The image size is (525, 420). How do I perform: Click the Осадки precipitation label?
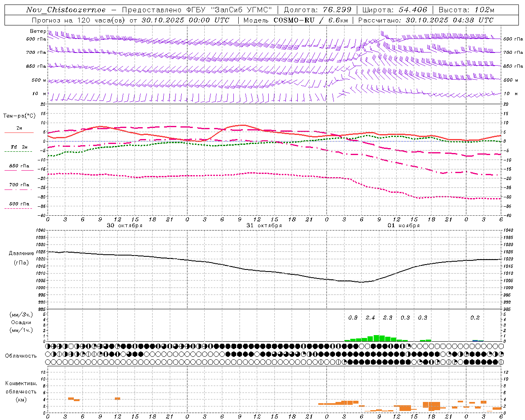(x=21, y=322)
